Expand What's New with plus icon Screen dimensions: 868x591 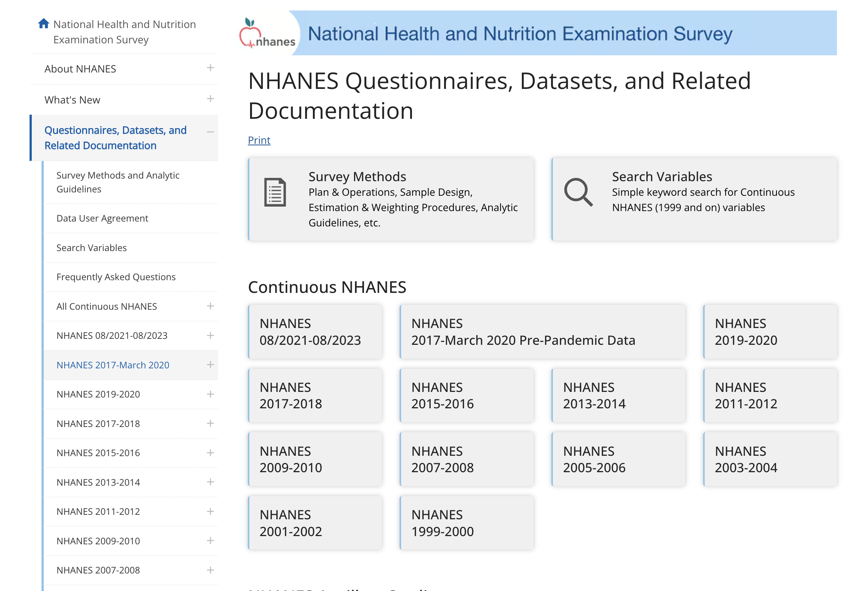click(210, 99)
